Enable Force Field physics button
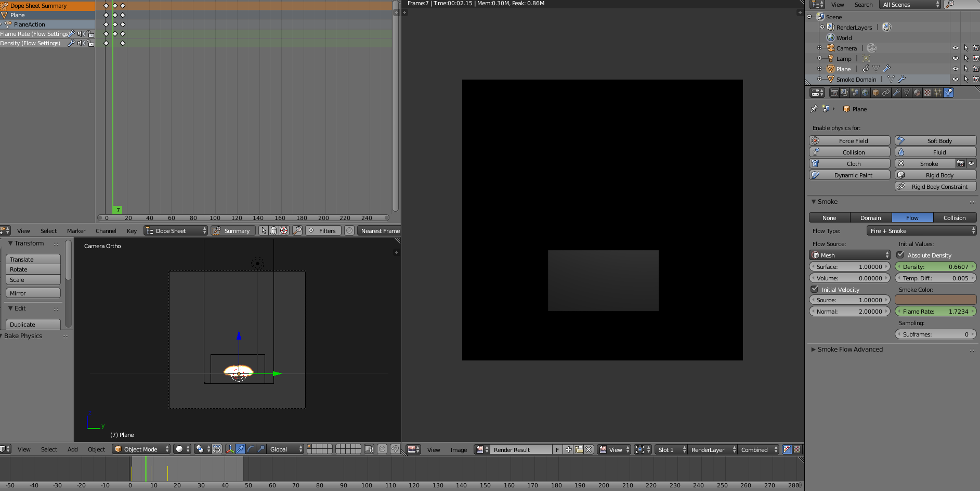Screen dimensions: 980x491 [850, 140]
